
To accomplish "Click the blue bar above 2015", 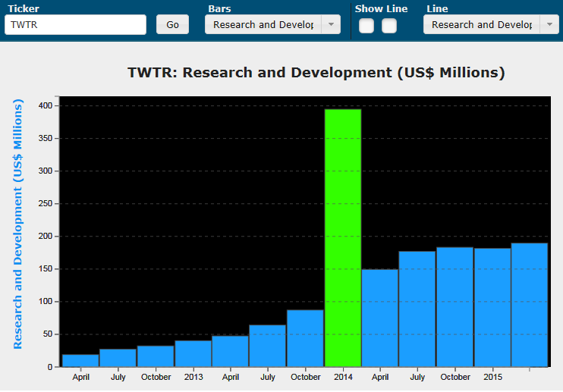I will (x=492, y=307).
